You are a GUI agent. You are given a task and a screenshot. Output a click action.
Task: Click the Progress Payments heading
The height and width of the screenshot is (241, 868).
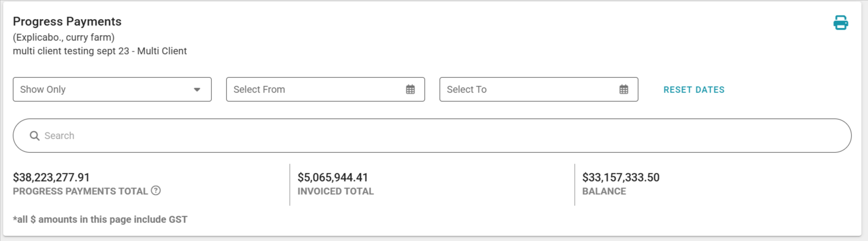point(67,21)
